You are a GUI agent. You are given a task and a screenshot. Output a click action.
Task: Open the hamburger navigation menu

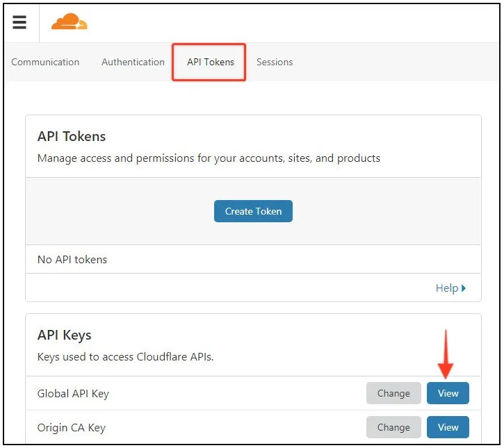tap(19, 22)
